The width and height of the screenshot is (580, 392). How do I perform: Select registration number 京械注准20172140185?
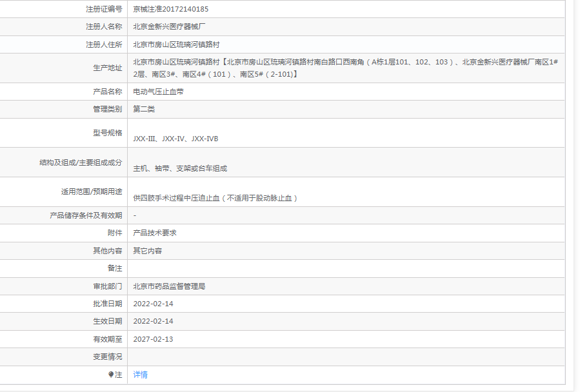pos(170,9)
